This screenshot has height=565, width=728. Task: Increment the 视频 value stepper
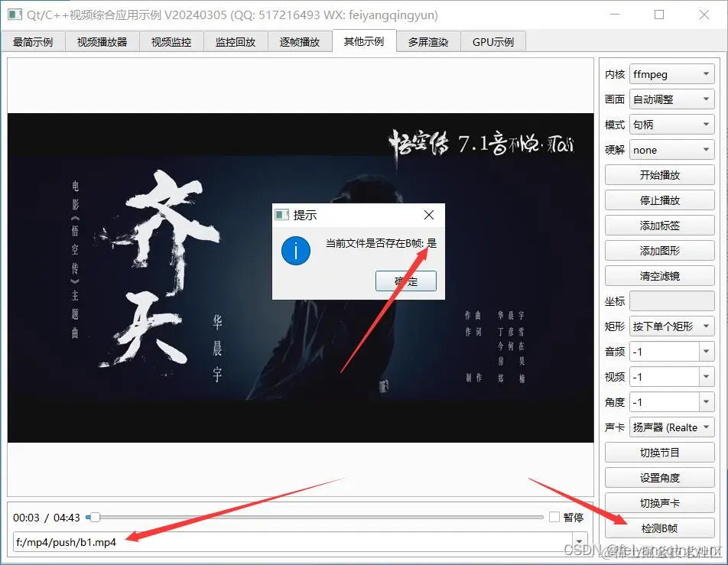pyautogui.click(x=707, y=372)
